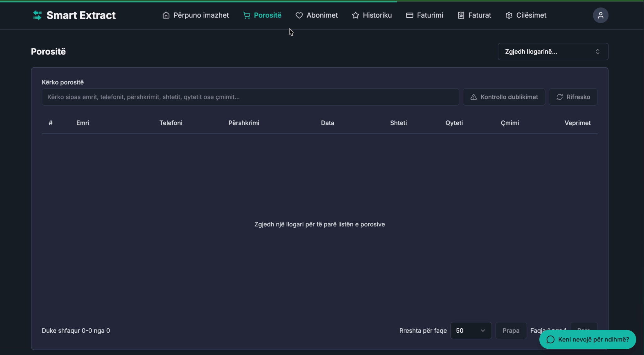
Task: Click the star icon beside Historiku
Action: (x=355, y=15)
